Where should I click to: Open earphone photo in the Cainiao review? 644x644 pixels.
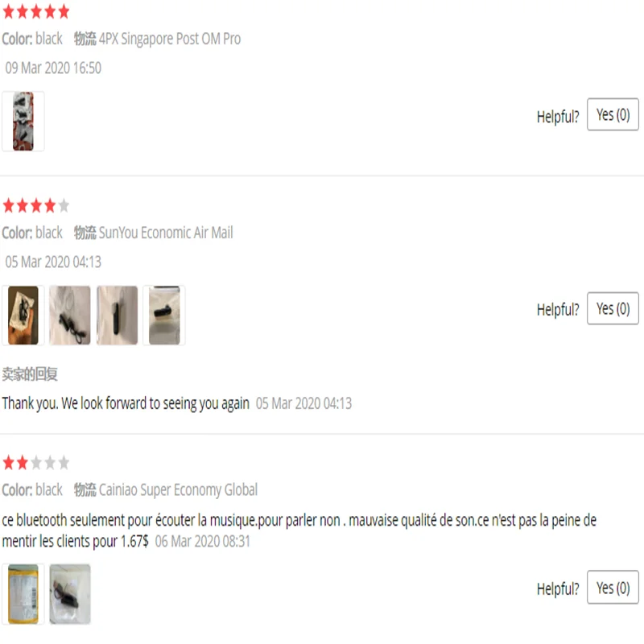[70, 594]
